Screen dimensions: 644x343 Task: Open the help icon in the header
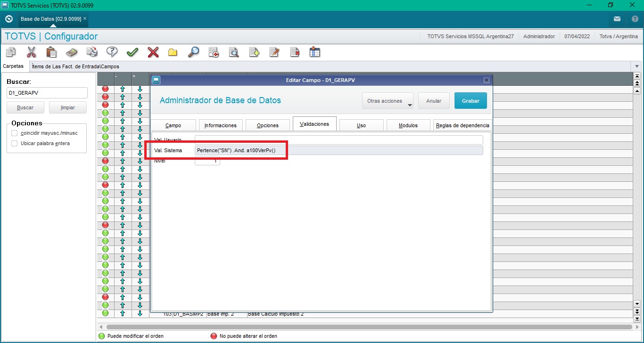(x=635, y=19)
